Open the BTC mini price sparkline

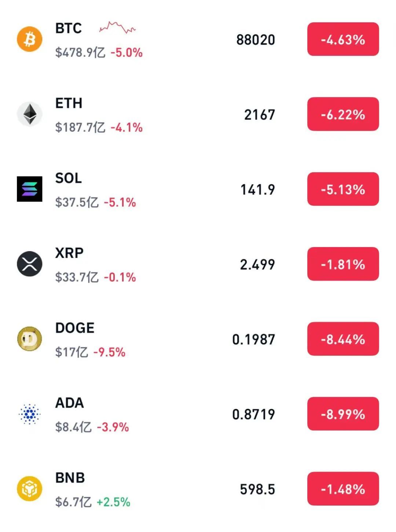click(117, 27)
